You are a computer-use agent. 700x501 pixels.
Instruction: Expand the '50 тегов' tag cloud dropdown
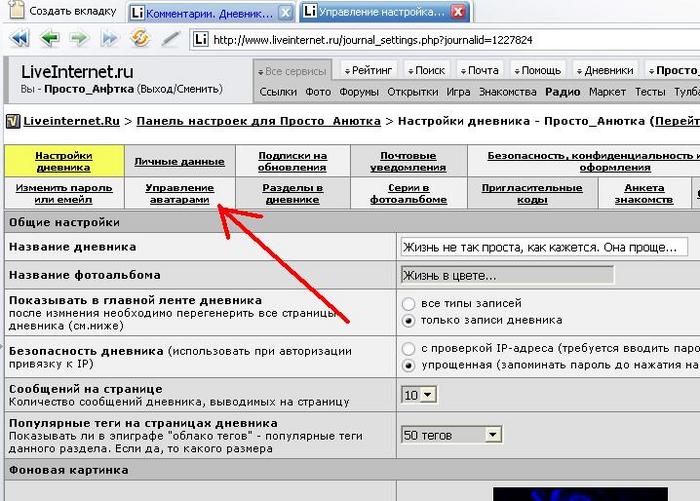pos(450,435)
